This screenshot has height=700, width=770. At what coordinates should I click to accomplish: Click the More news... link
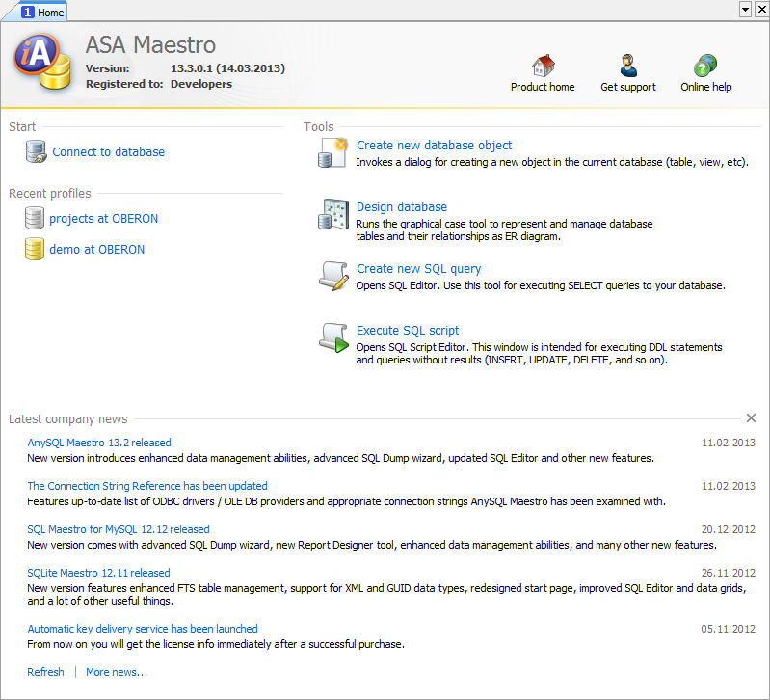(117, 672)
